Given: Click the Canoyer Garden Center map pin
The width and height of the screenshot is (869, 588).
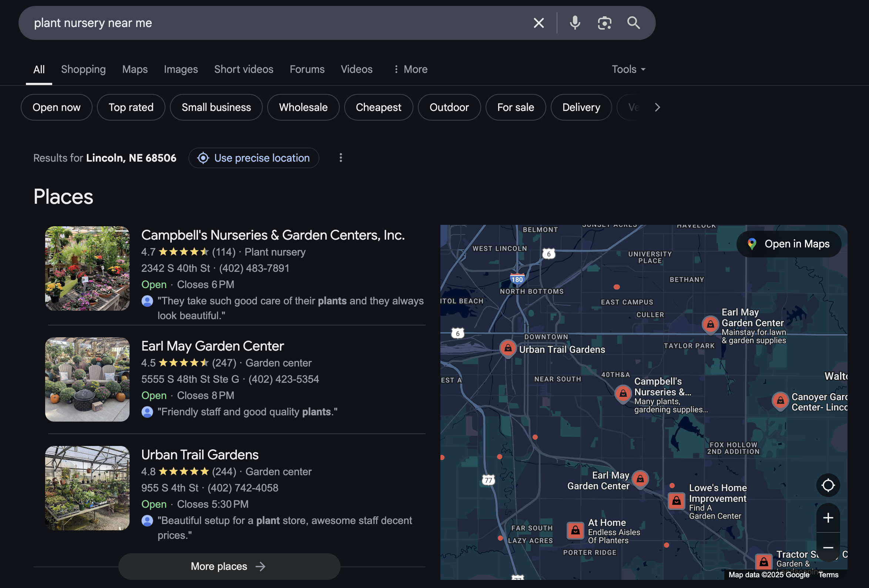Looking at the screenshot, I should coord(780,401).
